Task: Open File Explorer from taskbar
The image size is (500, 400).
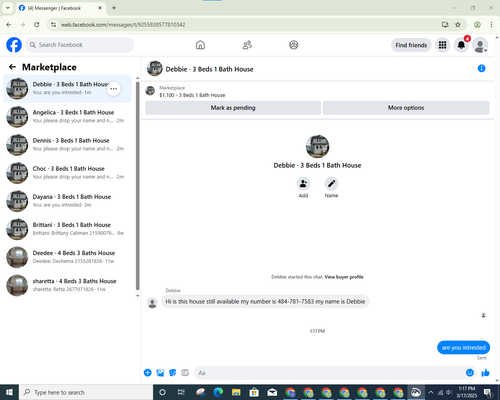Action: tap(236, 392)
